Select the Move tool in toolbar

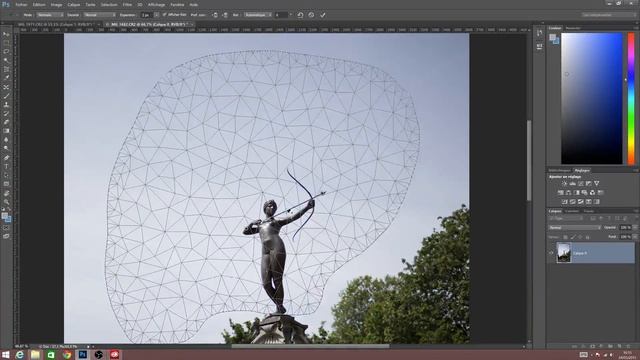6,34
